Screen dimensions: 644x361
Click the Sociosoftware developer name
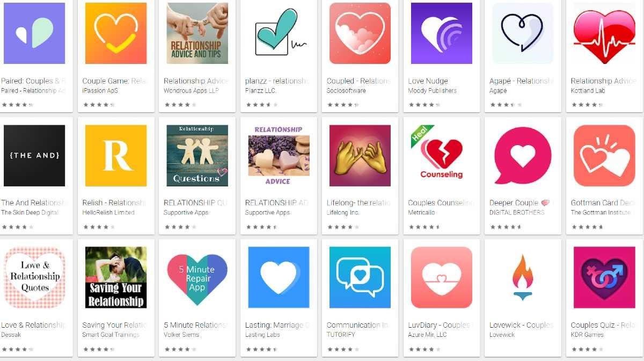tap(346, 91)
